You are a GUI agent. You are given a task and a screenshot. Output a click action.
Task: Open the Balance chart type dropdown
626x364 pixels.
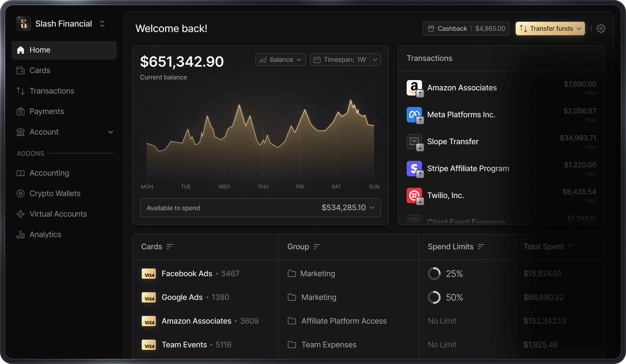(x=280, y=60)
